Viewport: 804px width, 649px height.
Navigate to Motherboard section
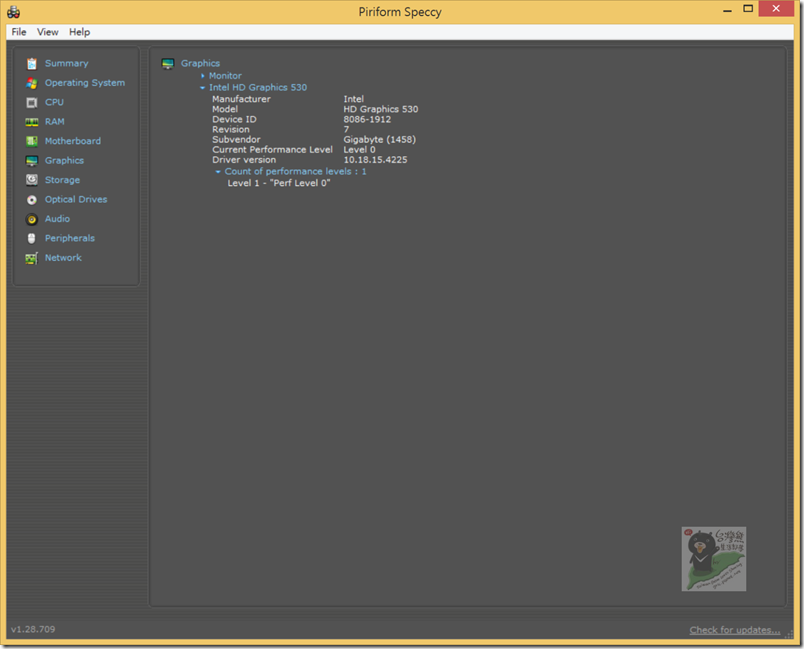click(x=73, y=141)
